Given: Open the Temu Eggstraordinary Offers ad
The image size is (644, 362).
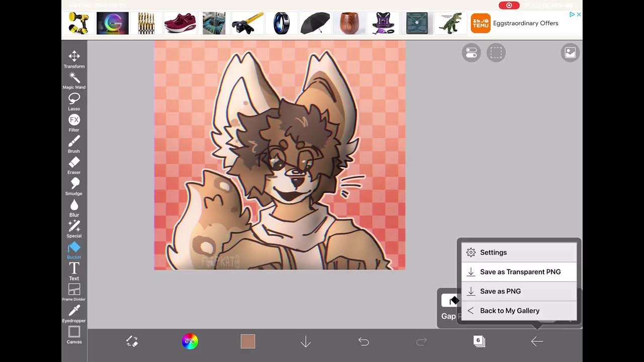Looking at the screenshot, I should (525, 23).
